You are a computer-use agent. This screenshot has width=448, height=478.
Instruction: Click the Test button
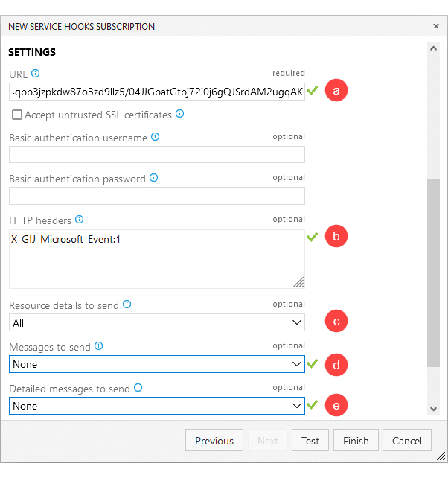click(x=310, y=440)
